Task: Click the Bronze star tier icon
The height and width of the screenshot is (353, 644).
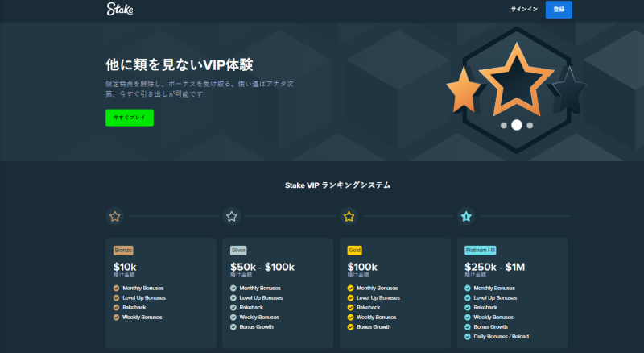Action: 115,216
